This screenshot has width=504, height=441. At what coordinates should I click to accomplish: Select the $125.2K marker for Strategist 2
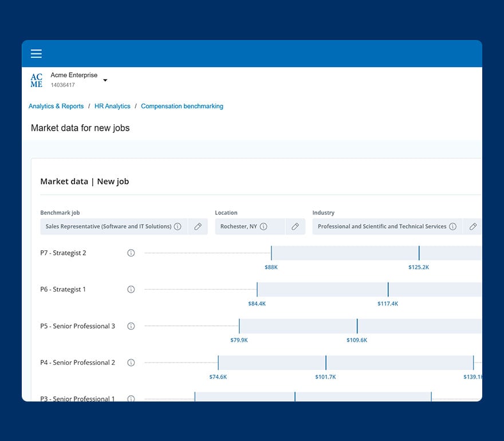419,253
